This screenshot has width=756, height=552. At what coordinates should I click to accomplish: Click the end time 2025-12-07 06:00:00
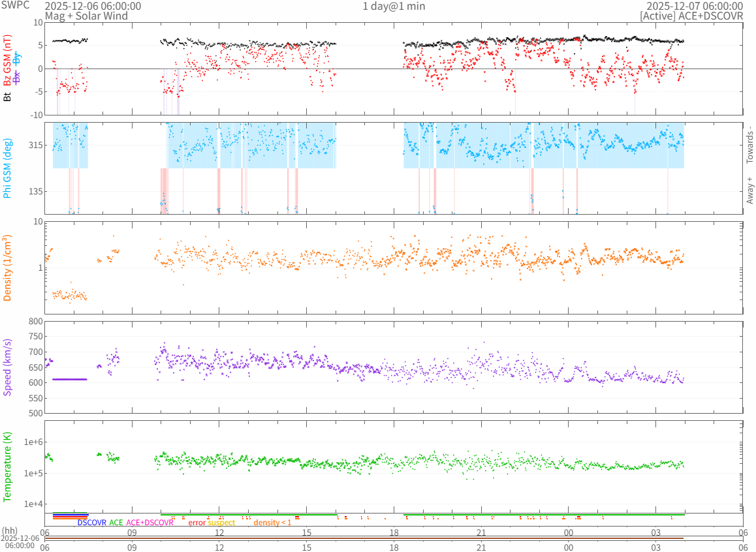(x=695, y=6)
